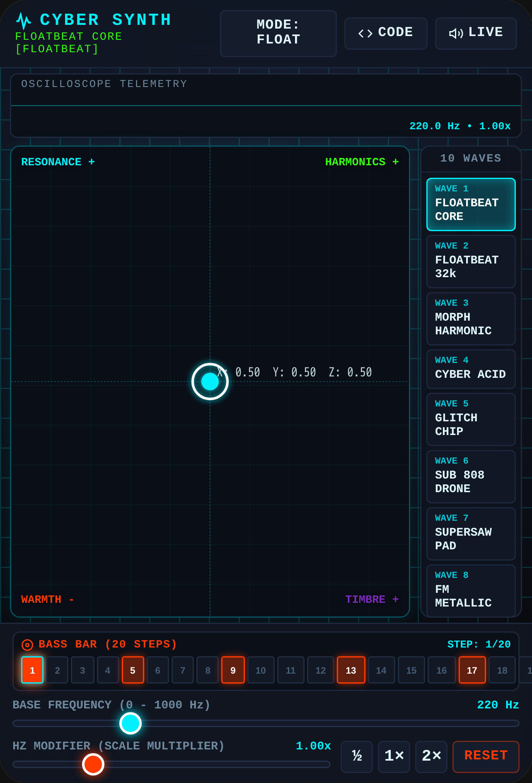This screenshot has width=532, height=783.
Task: Activate bass step 12
Action: [321, 670]
